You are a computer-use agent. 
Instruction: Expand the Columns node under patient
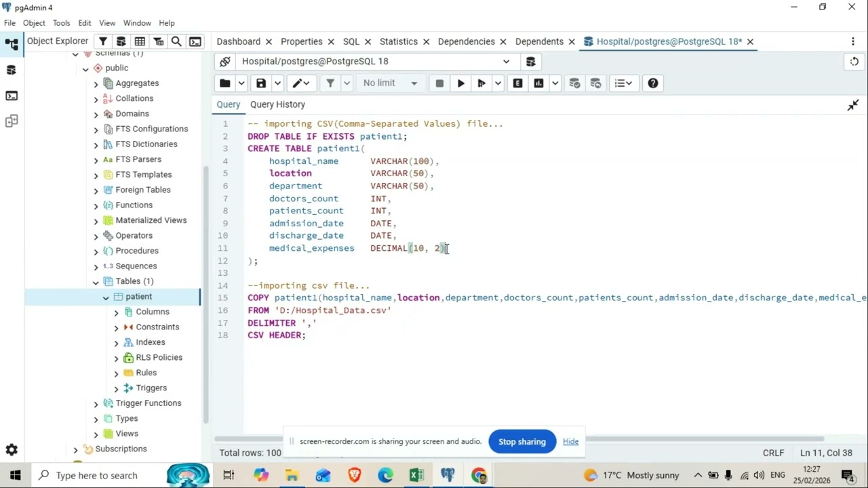click(x=116, y=312)
